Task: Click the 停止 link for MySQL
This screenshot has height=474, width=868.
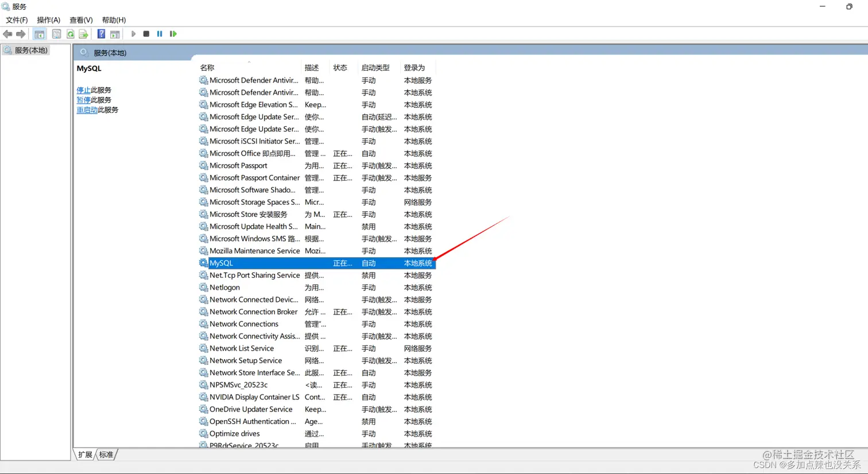Action: pos(84,90)
